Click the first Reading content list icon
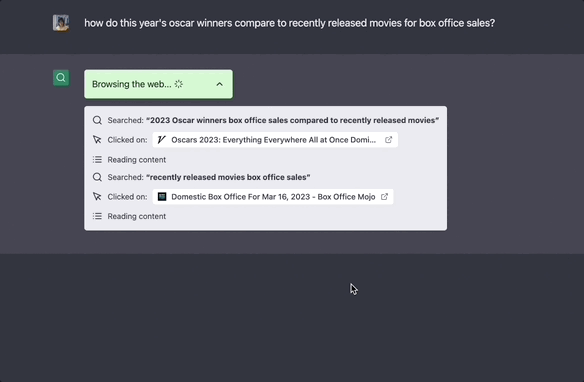 [x=97, y=160]
